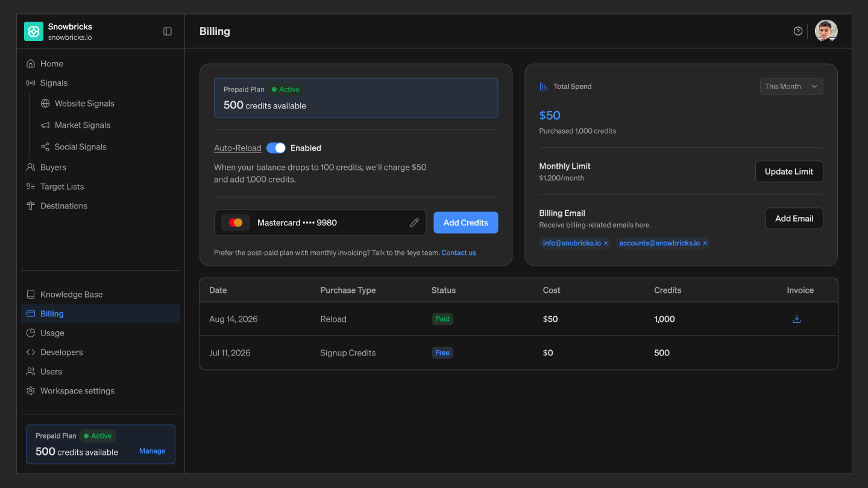
Task: Click the Paid status badge
Action: (x=442, y=319)
